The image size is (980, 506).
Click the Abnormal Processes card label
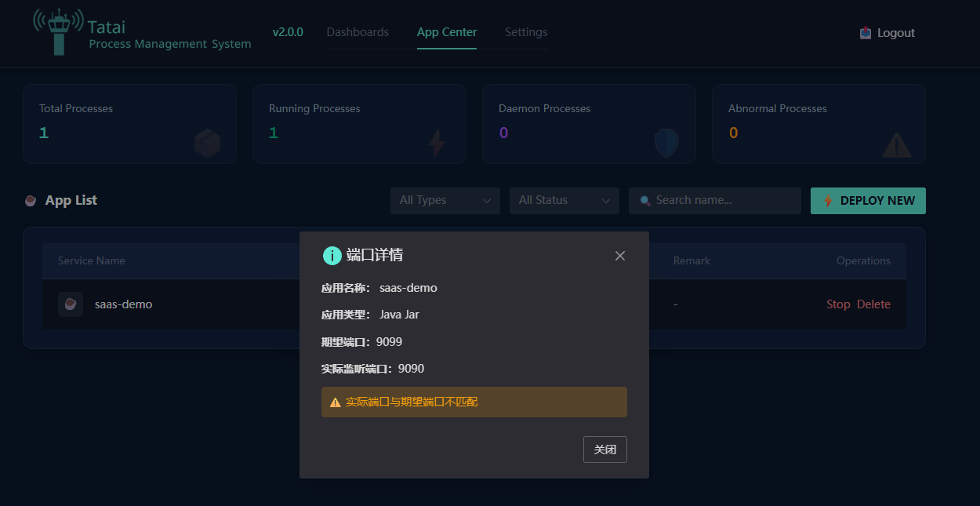pos(778,108)
